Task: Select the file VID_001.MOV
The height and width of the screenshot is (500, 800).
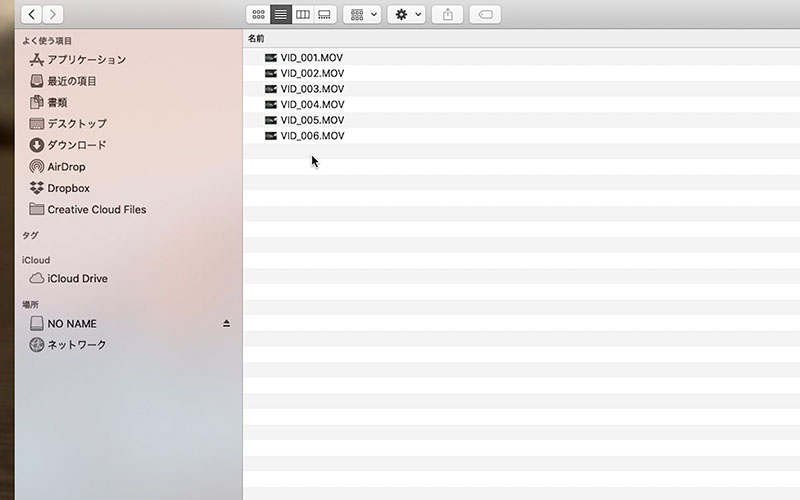Action: 311,58
